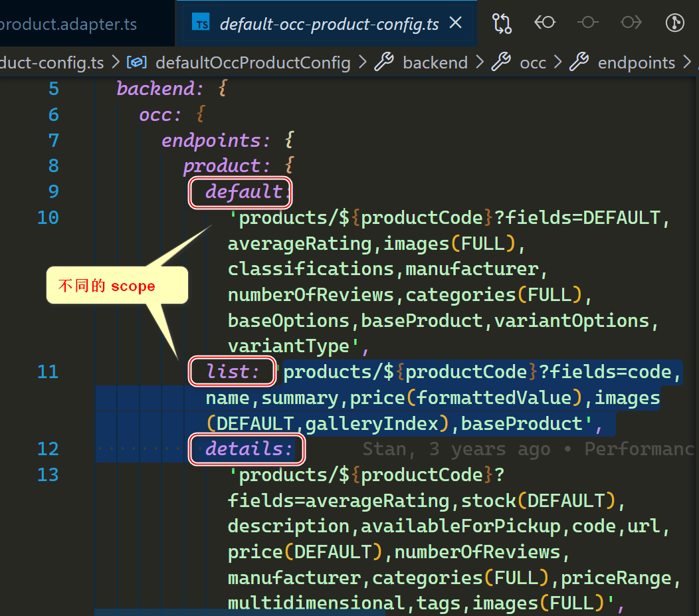
Task: Place cursor on 'product:' property
Action: [227, 166]
